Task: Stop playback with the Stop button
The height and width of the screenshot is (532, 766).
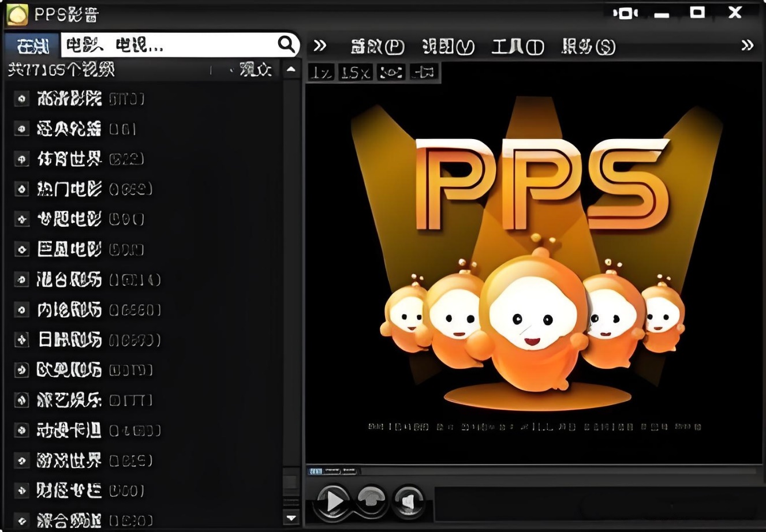Action: click(370, 500)
